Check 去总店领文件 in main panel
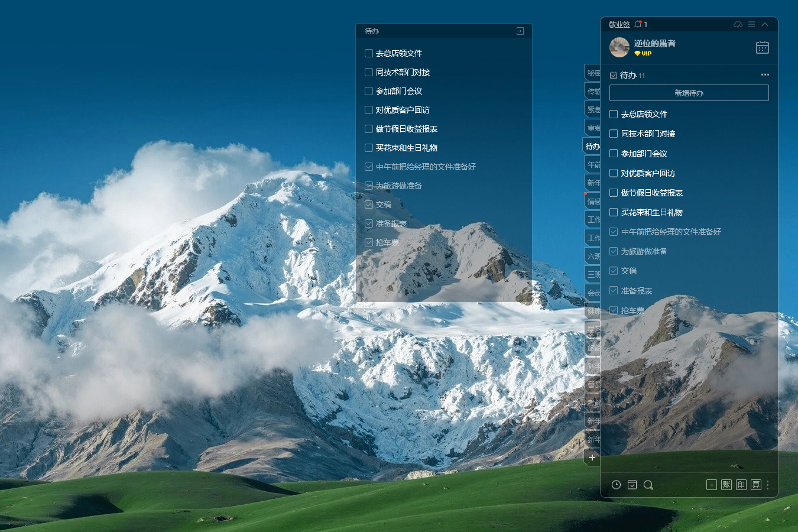 click(x=614, y=114)
